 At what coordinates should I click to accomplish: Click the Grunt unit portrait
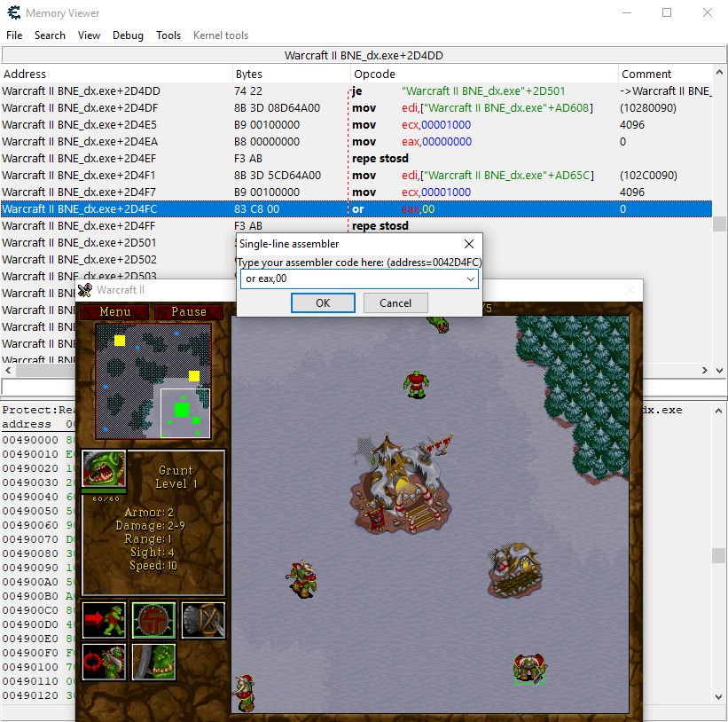pyautogui.click(x=104, y=468)
